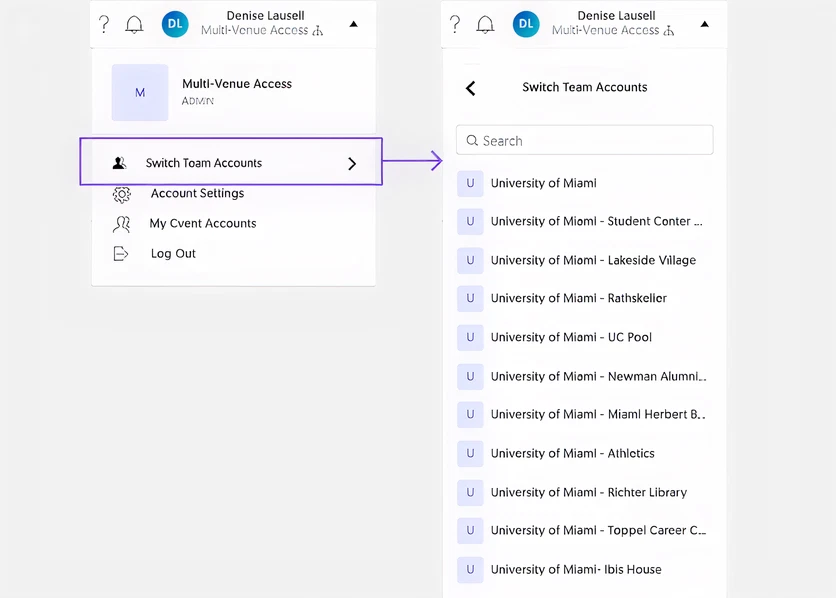Click U badge for Miami Herbert row
Image resolution: width=836 pixels, height=598 pixels.
pyautogui.click(x=470, y=415)
